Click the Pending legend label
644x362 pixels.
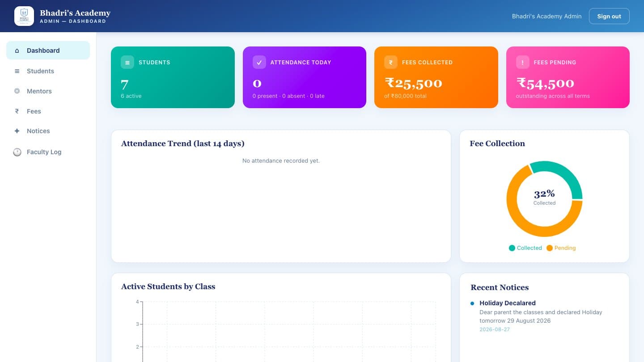(565, 248)
